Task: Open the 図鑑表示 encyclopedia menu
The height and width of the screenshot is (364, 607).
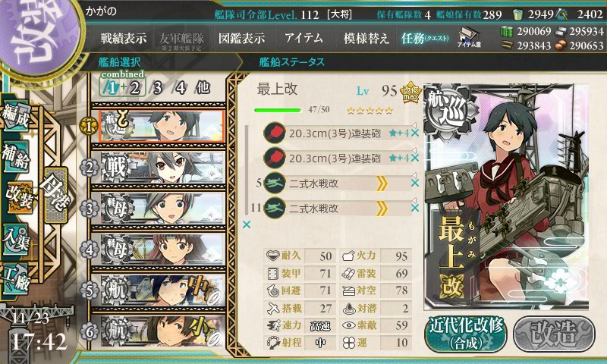Action: coord(241,38)
